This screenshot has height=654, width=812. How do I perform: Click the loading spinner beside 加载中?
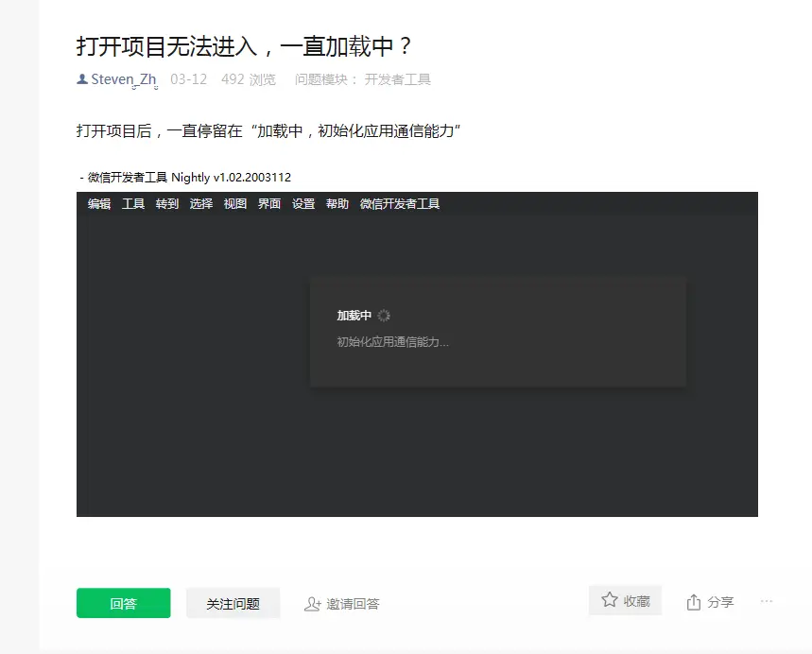(x=384, y=316)
